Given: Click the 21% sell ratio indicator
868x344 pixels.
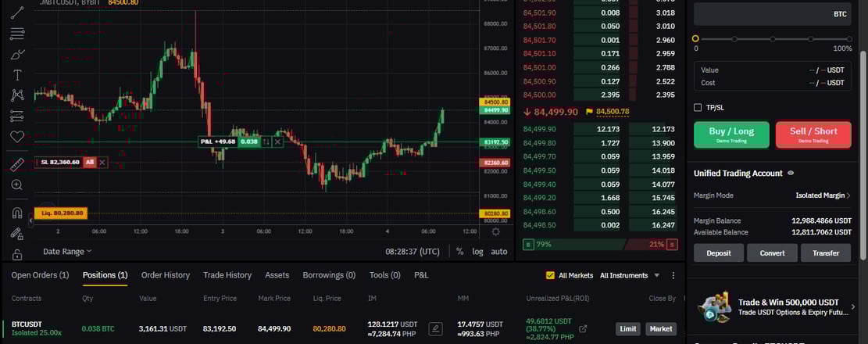Looking at the screenshot, I should [652, 244].
